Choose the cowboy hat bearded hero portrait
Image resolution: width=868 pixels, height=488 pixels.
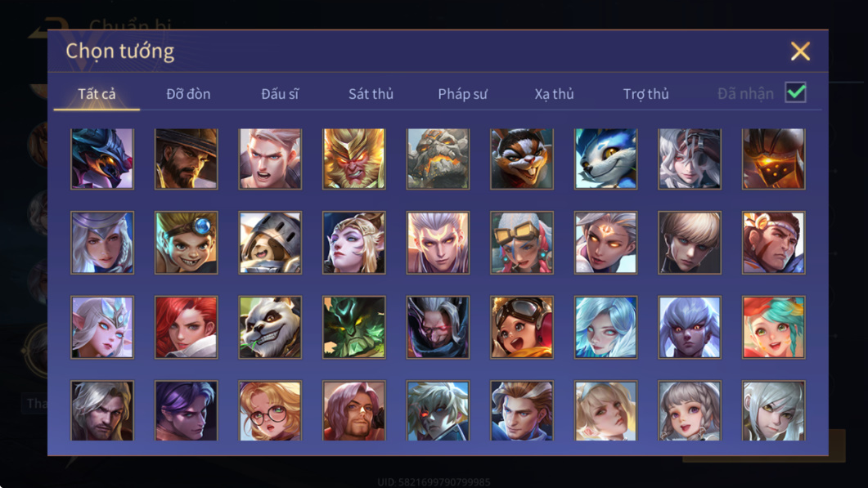186,159
